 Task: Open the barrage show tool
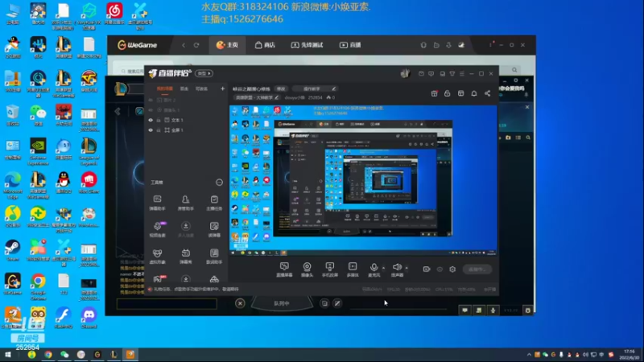(x=186, y=256)
